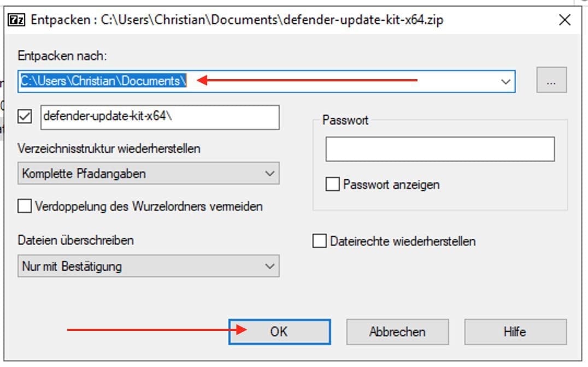
Task: Toggle the 'Passwort anzeigen' checkbox
Action: [x=332, y=185]
